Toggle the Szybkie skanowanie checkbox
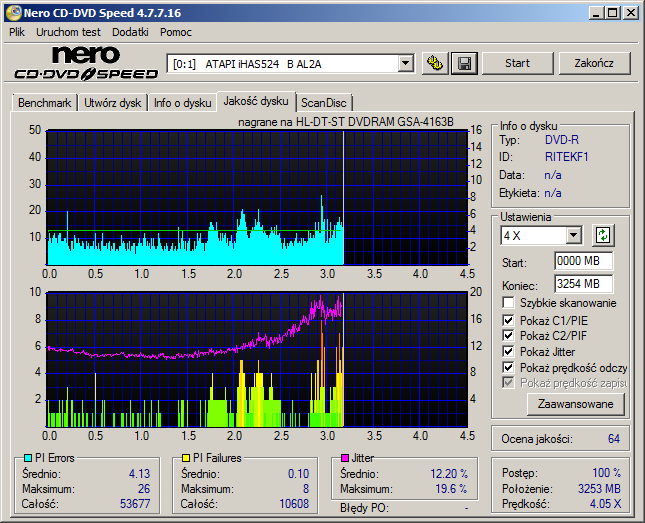Screen dimensions: 645x523 point(508,303)
